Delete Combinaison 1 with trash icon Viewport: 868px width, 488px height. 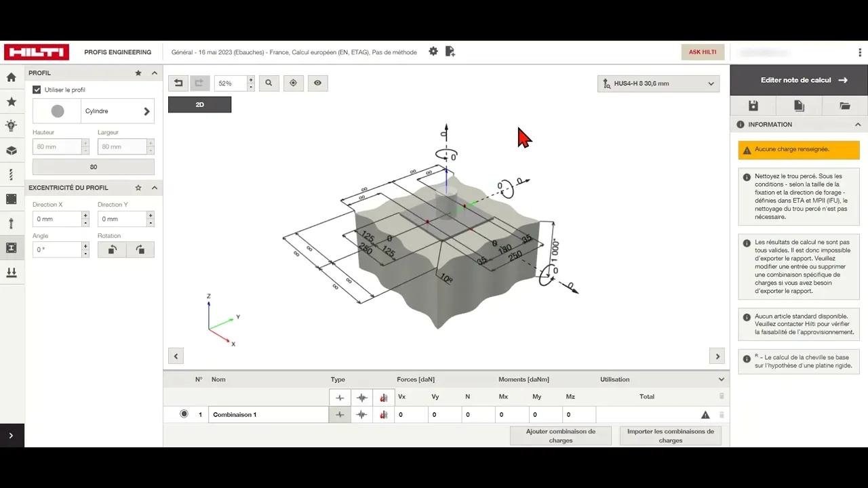coord(722,415)
